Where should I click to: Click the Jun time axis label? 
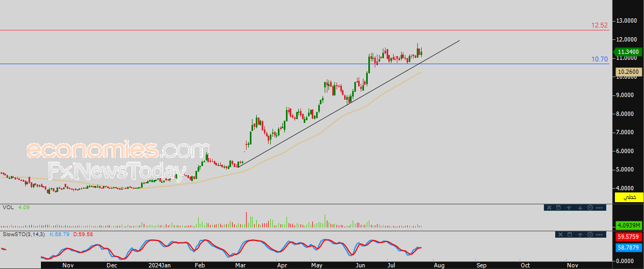(360, 265)
